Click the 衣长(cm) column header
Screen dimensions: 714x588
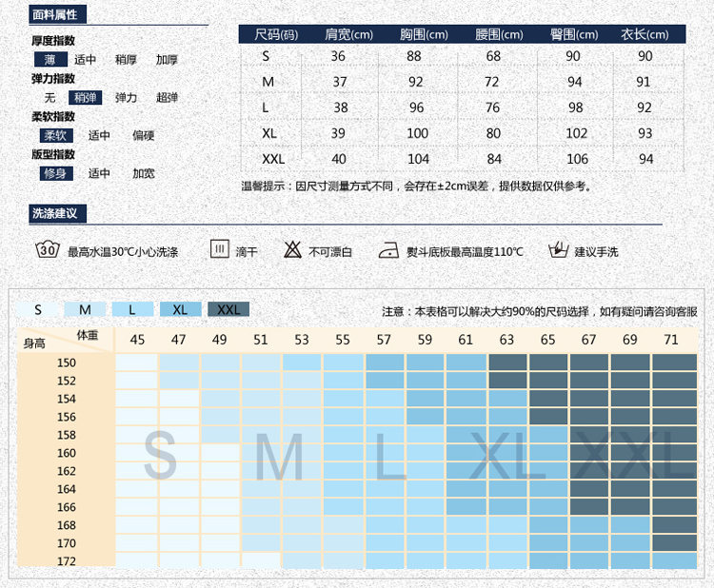click(x=645, y=34)
